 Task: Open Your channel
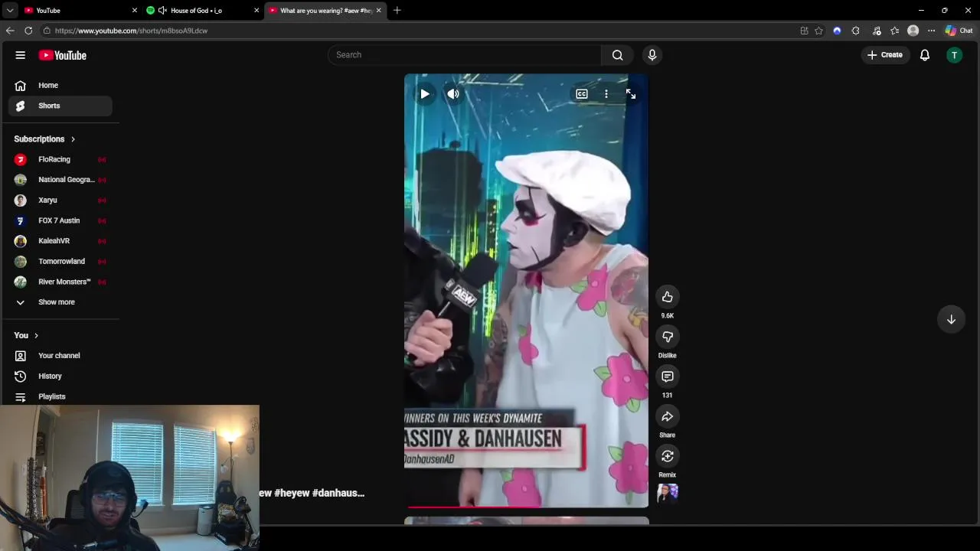(60, 356)
